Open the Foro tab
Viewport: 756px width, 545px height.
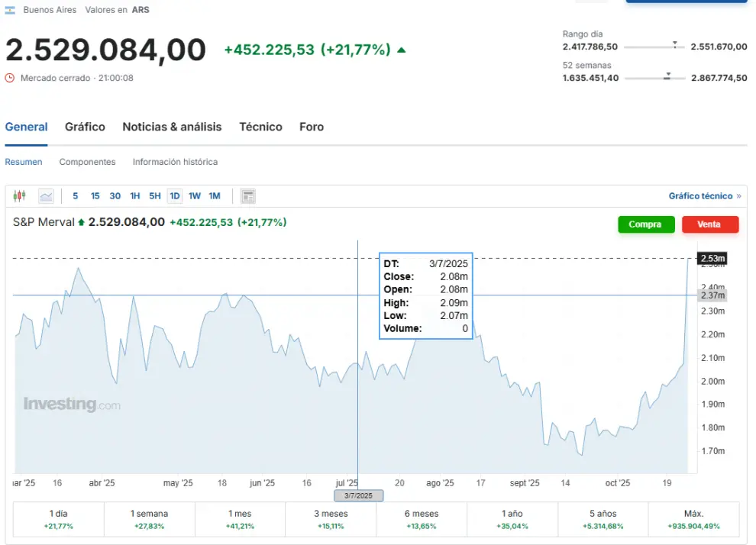click(312, 127)
